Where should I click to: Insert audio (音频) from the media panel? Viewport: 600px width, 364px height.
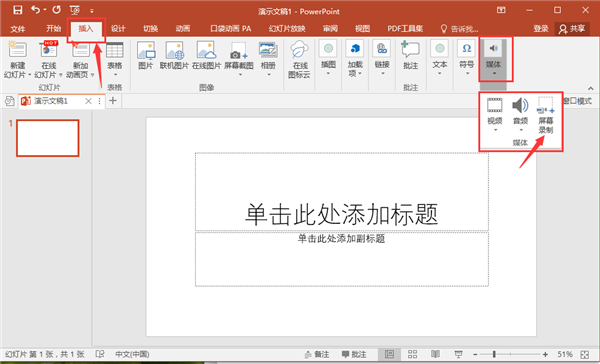click(520, 114)
